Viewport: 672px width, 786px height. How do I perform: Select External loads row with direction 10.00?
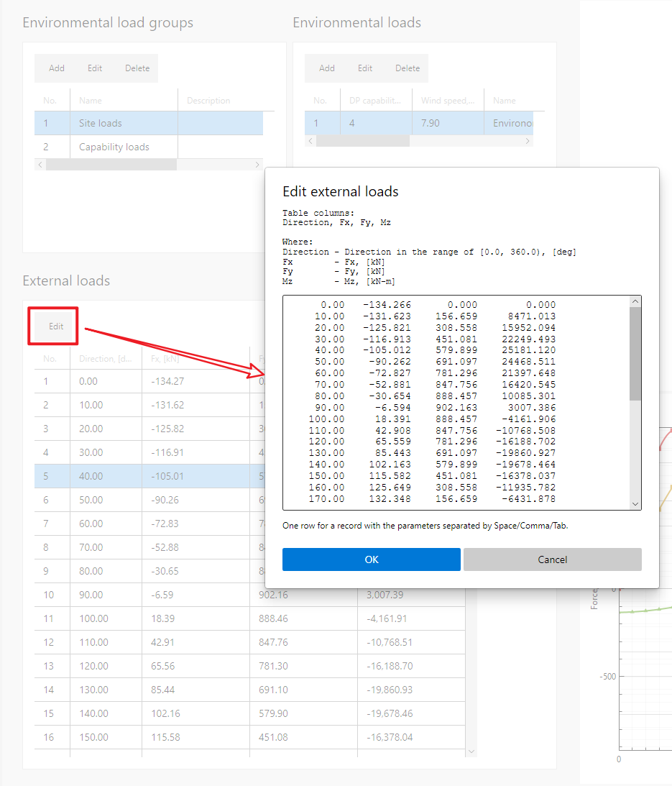point(149,405)
